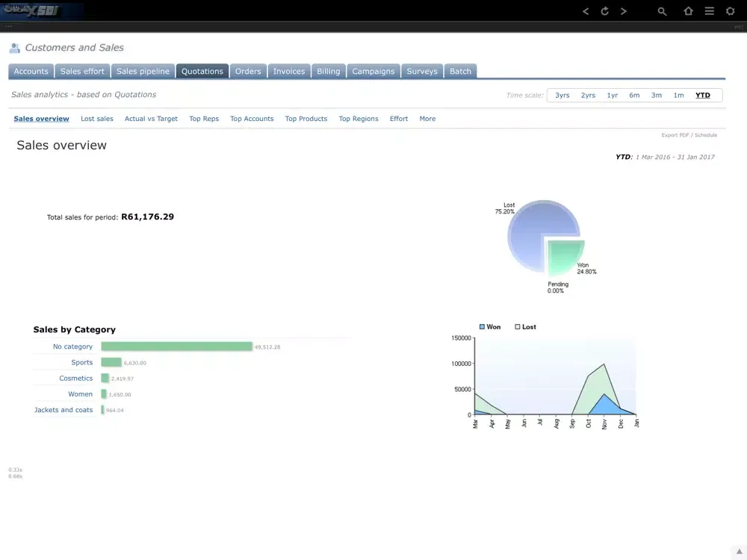
Task: Set time scale to 3yrs
Action: click(x=562, y=96)
